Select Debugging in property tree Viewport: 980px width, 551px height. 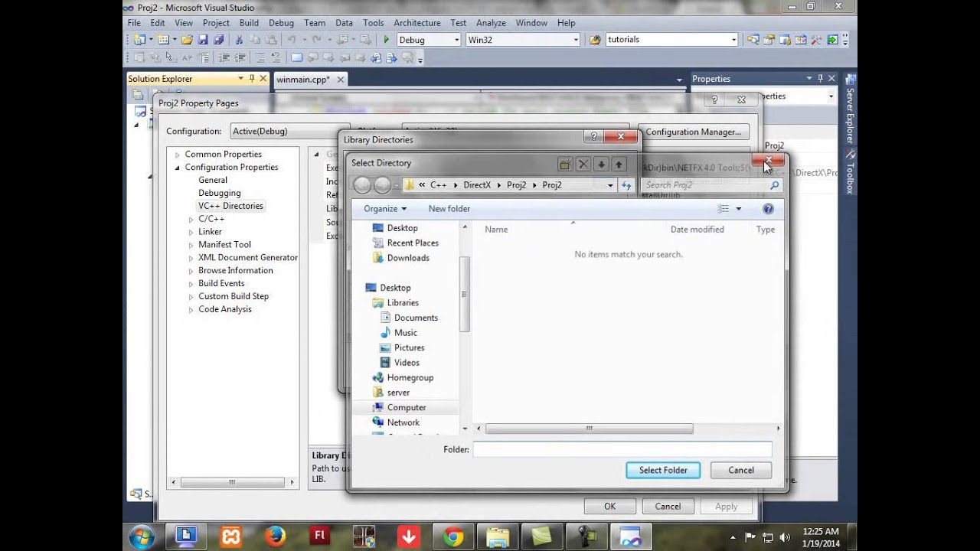(x=220, y=193)
